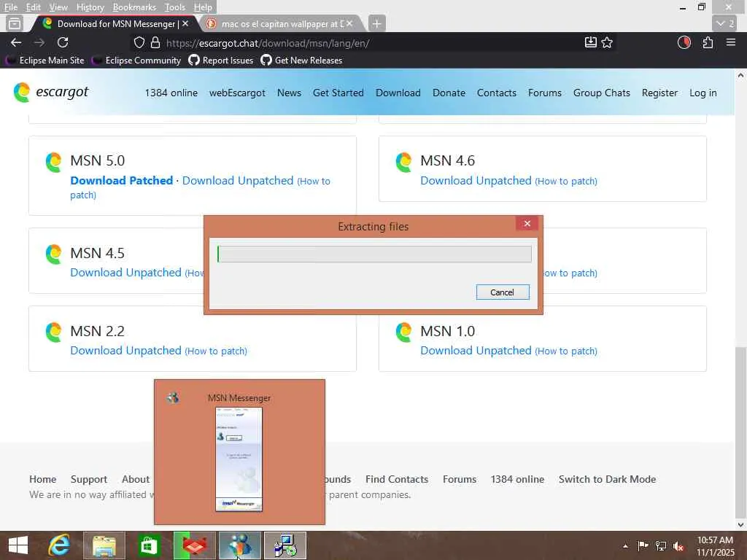Open the Edit menu
The height and width of the screenshot is (560, 747).
(x=33, y=7)
